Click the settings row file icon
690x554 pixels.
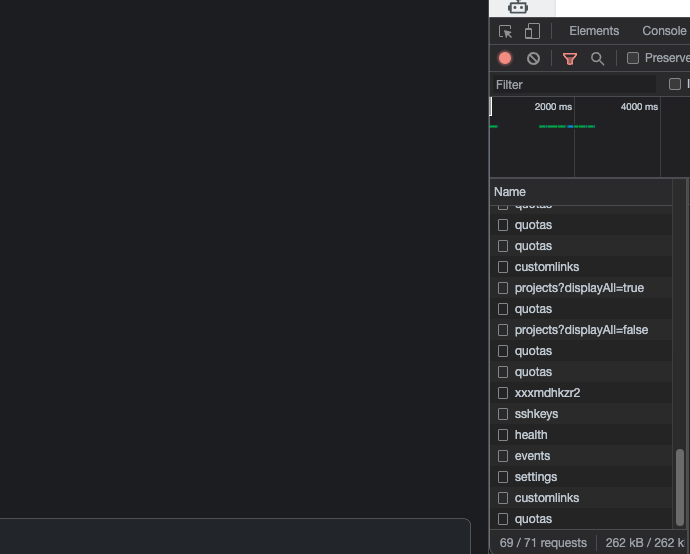tap(503, 477)
